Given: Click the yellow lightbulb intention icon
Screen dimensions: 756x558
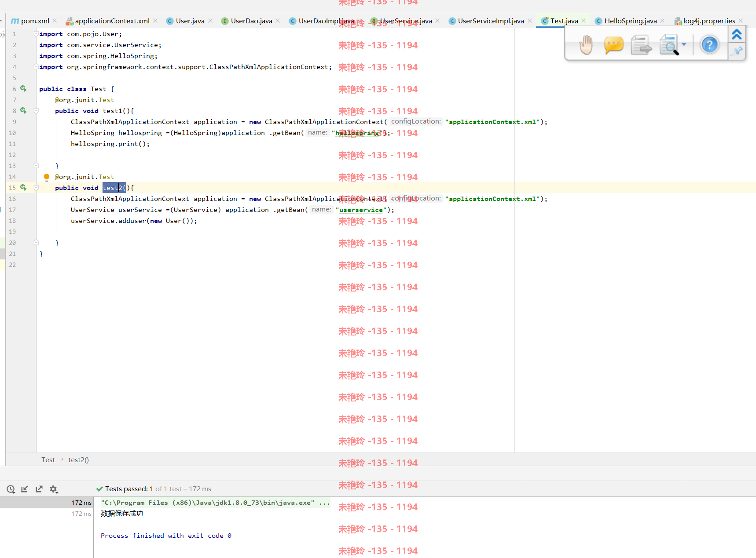Looking at the screenshot, I should (x=47, y=177).
